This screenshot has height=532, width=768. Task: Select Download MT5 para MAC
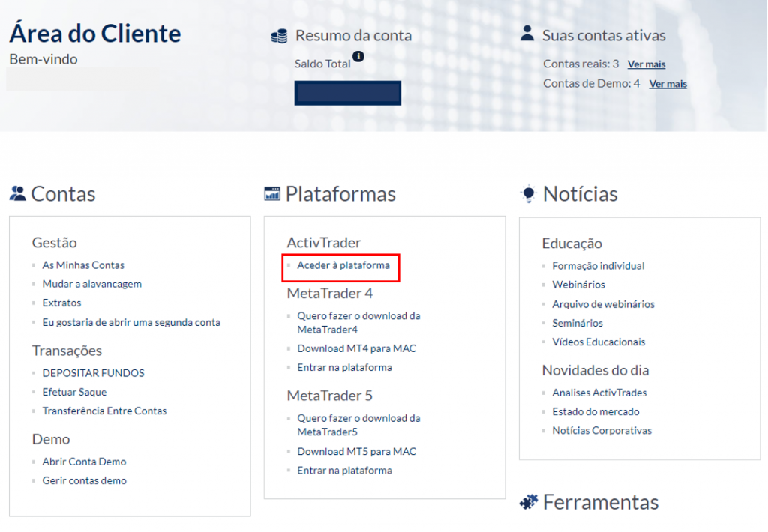pyautogui.click(x=356, y=451)
